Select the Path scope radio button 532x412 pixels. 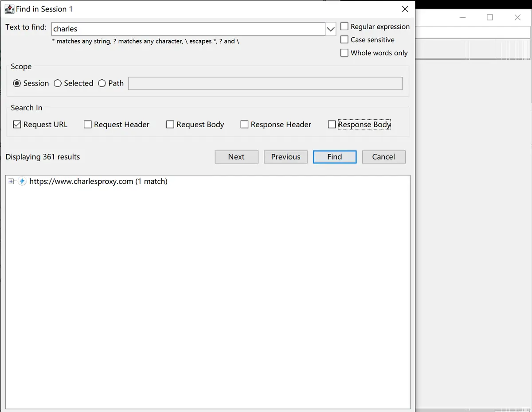pyautogui.click(x=102, y=83)
